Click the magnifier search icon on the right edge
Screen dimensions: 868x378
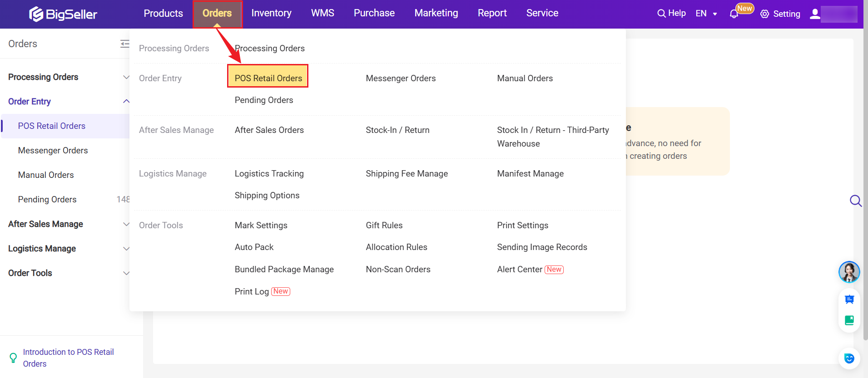pyautogui.click(x=856, y=201)
